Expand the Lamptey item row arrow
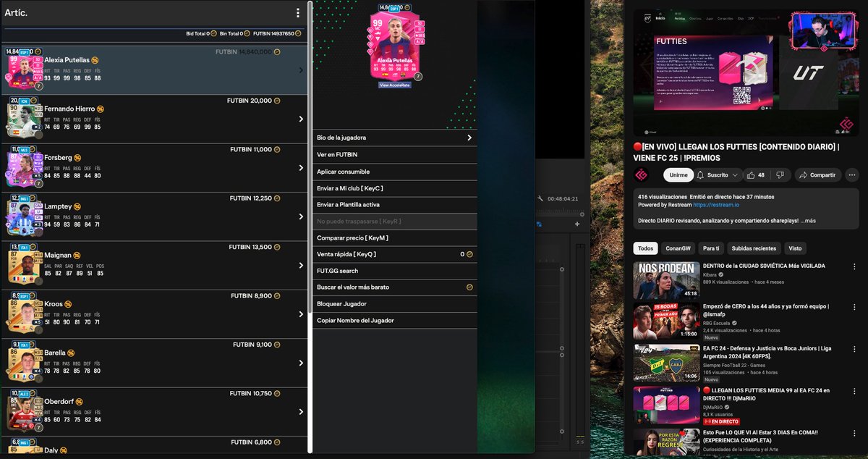The width and height of the screenshot is (868, 459). coord(301,216)
